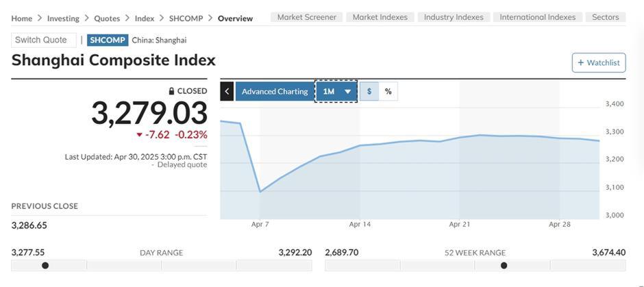The height and width of the screenshot is (287, 644).
Task: Click the plus Watchlist button
Action: coord(599,62)
